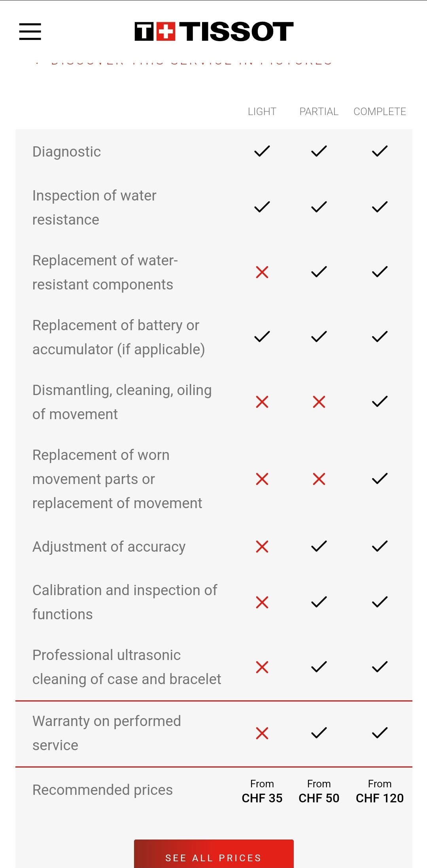Image resolution: width=427 pixels, height=868 pixels.
Task: Click Partial red X for worn movement parts
Action: [x=319, y=479]
